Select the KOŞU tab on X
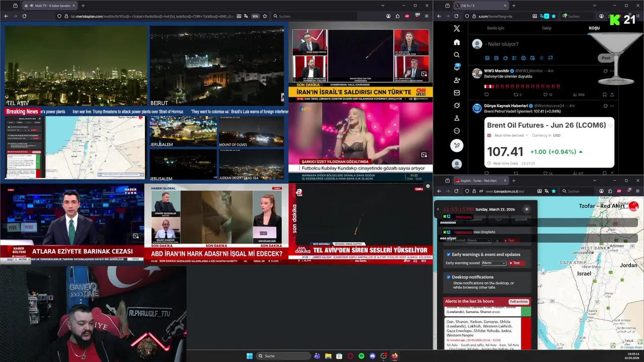Viewport: 644px width, 362px height. click(594, 28)
